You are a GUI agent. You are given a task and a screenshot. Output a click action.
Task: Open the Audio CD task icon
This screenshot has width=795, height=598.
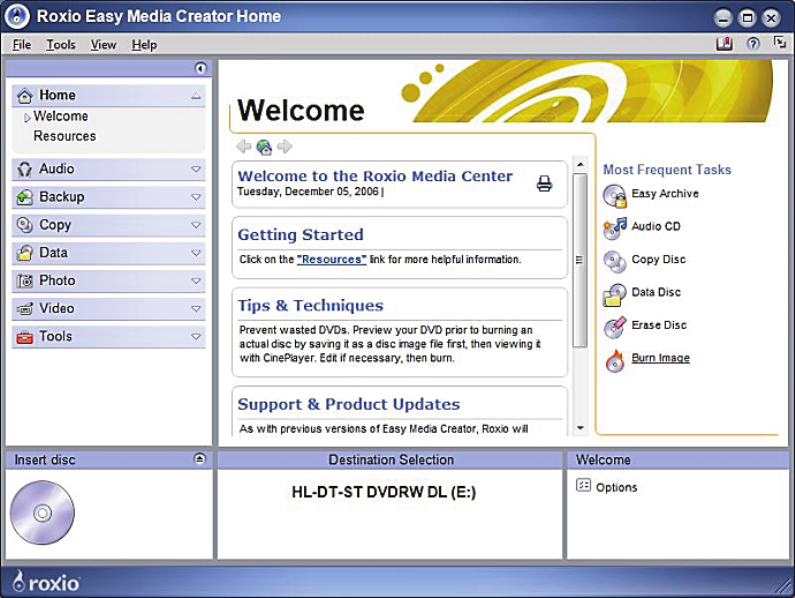coord(614,228)
